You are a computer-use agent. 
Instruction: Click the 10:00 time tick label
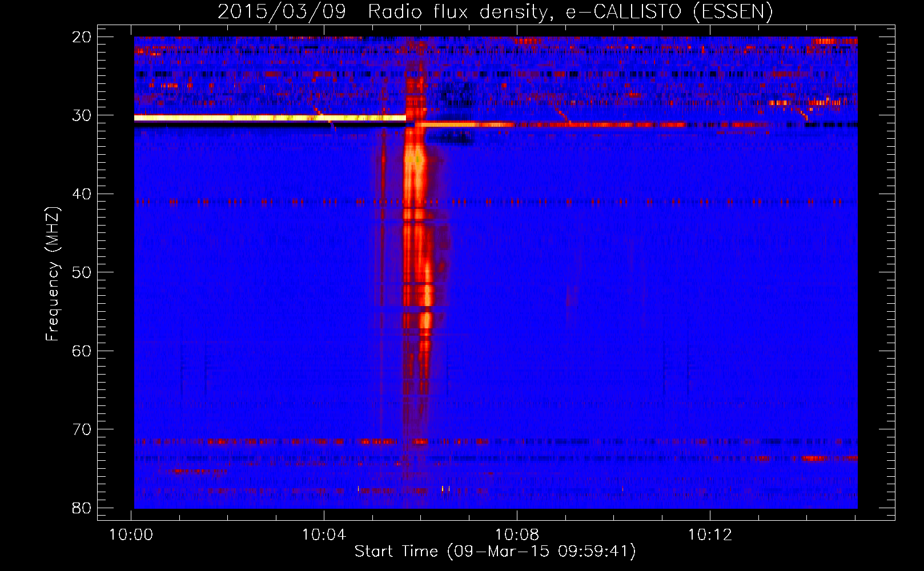(131, 535)
